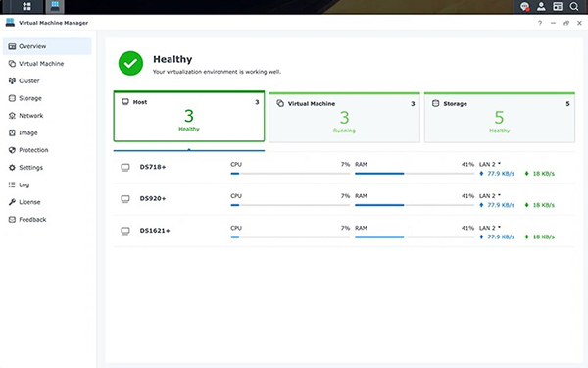This screenshot has width=588, height=368.
Task: Open the notifications chat bubble icon
Action: (524, 7)
